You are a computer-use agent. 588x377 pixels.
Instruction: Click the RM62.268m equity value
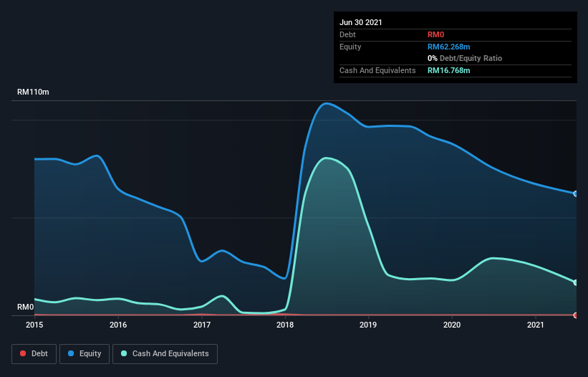click(x=449, y=47)
